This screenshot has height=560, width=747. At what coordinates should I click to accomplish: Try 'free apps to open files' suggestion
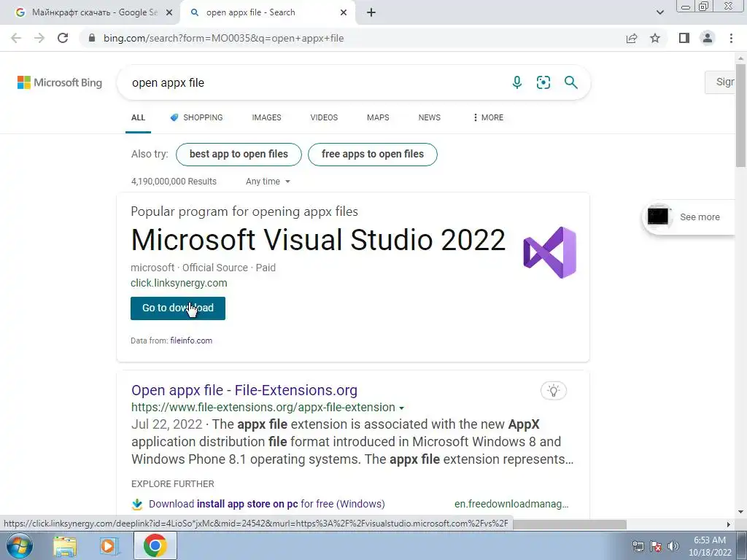(x=373, y=155)
